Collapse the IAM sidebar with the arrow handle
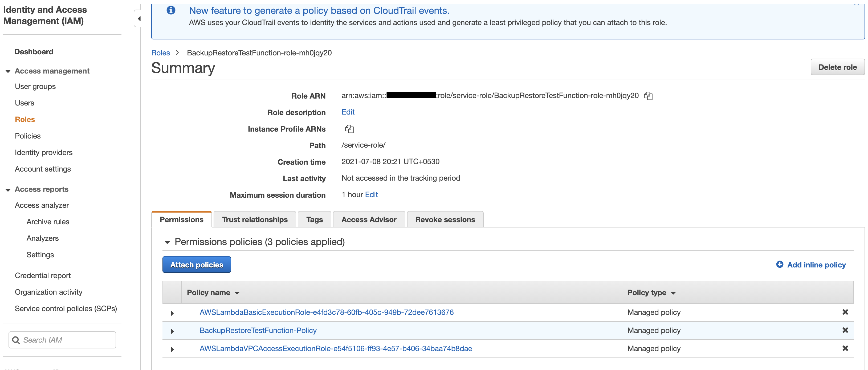Screen dimensions: 868x370 coord(138,19)
